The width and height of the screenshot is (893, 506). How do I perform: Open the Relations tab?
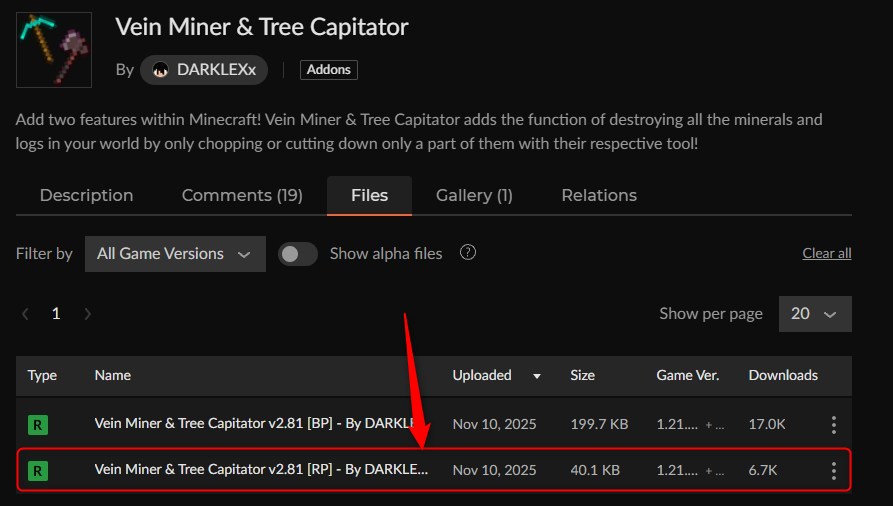pos(599,195)
